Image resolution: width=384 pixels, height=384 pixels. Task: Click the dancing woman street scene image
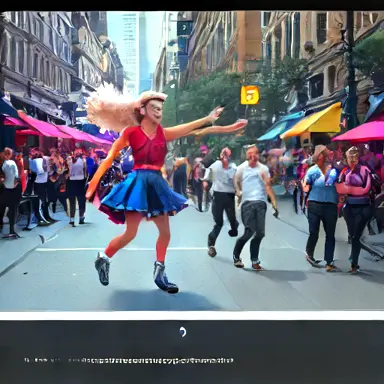(x=192, y=161)
